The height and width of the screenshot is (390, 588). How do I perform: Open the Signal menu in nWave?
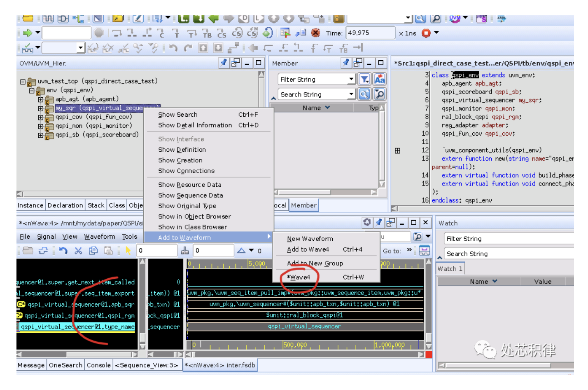pyautogui.click(x=46, y=237)
